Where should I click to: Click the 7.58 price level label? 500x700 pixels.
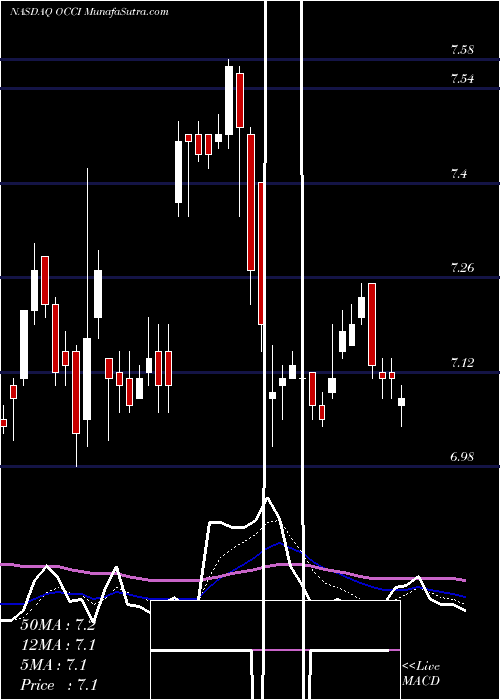tap(462, 50)
